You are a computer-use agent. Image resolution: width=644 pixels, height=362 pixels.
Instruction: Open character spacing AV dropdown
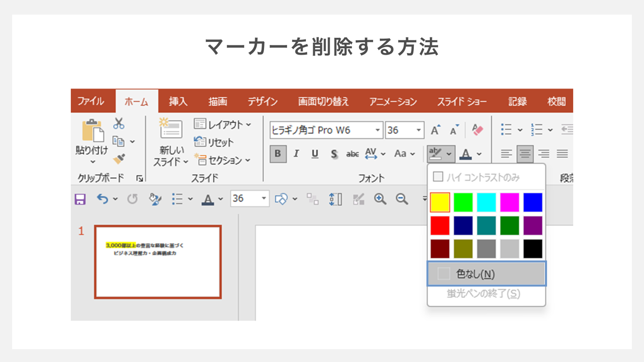pos(383,154)
